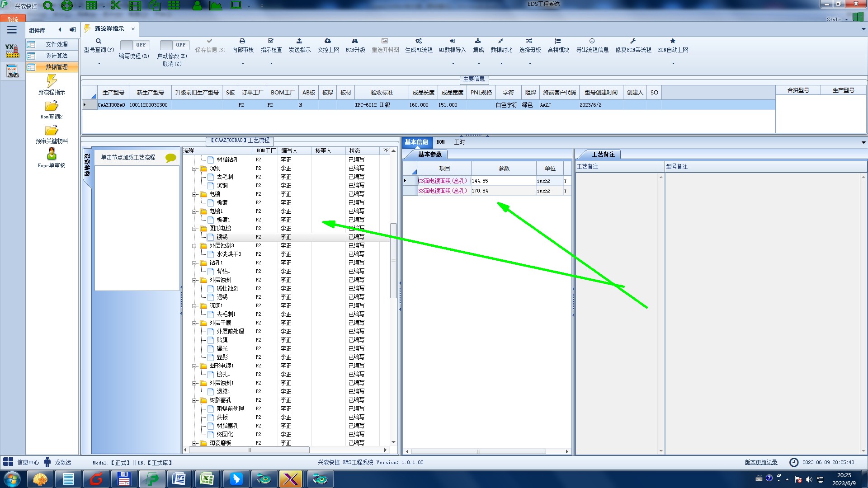
Task: Open the Nope单审核 sidebar icon
Action: 52,155
